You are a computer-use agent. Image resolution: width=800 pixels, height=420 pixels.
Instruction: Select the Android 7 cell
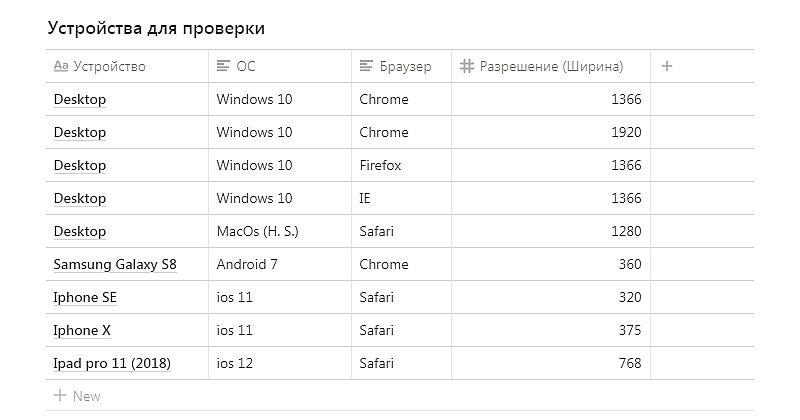(280, 264)
